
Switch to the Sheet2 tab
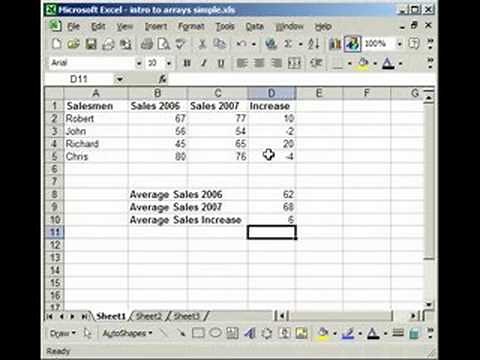click(149, 316)
